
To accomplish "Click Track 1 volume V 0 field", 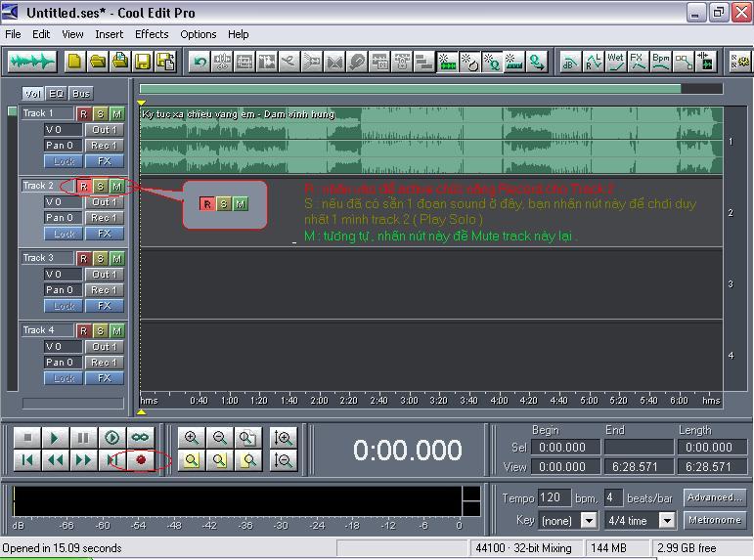I will pyautogui.click(x=63, y=130).
